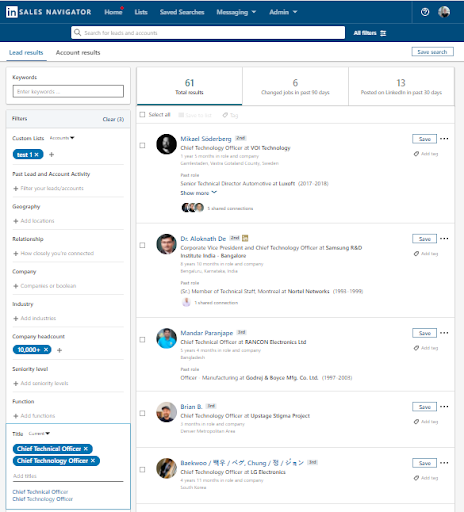Add relationship filter
The width and height of the screenshot is (464, 512).
point(53,253)
